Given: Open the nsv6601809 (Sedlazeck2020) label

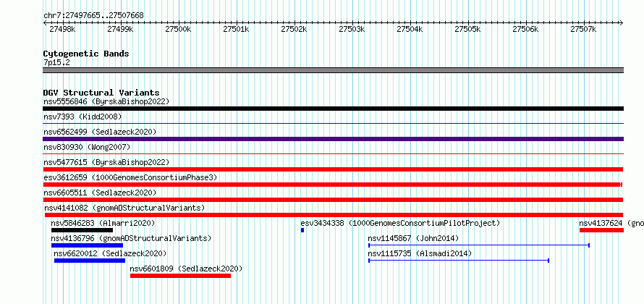Looking at the screenshot, I should pyautogui.click(x=186, y=269).
